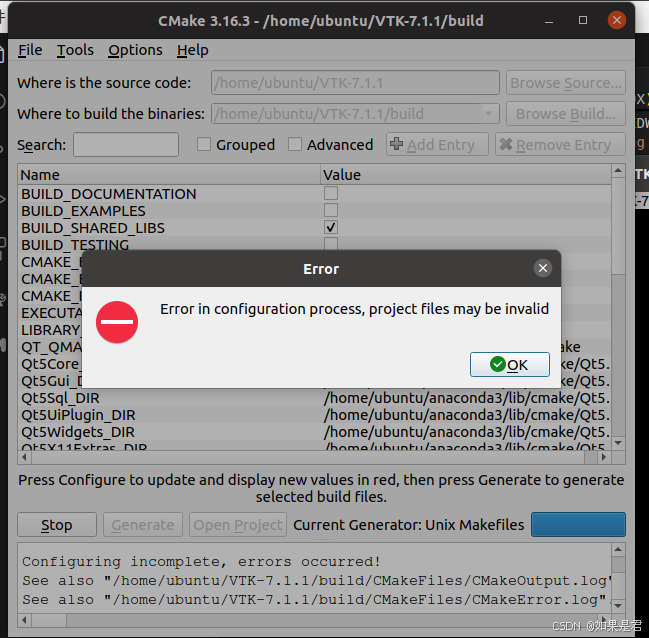Click the blue configure progress bar
Screen dimensions: 649x638
click(578, 525)
